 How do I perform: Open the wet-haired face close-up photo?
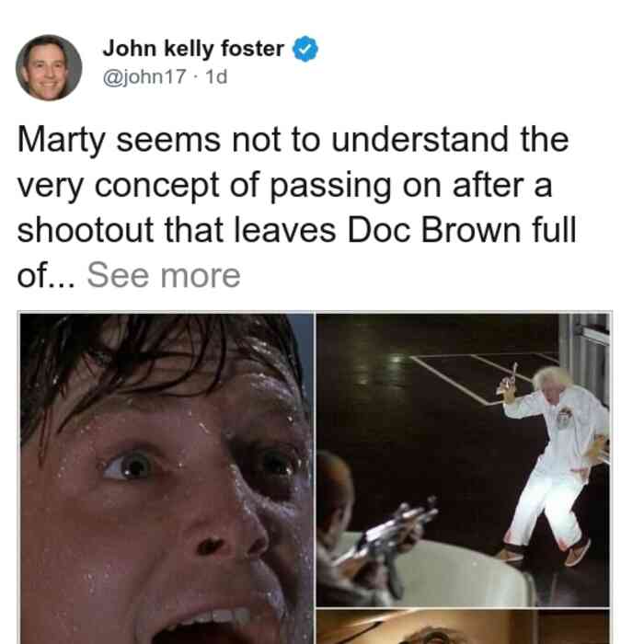[x=167, y=478]
